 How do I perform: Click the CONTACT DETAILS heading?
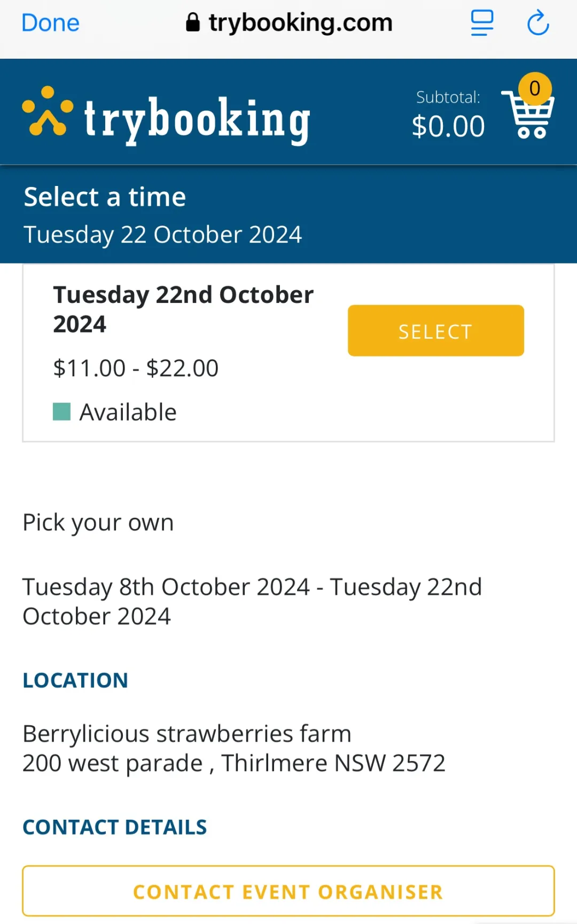click(115, 827)
